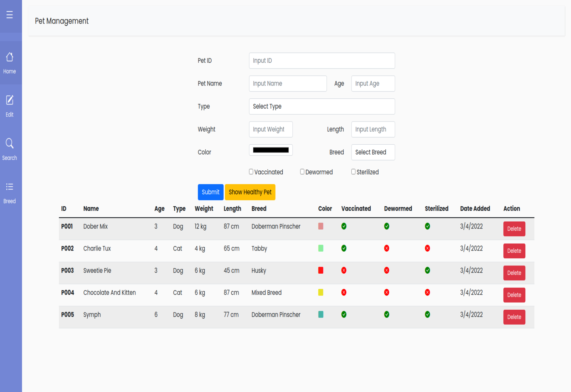Click the hamburger menu icon in sidebar
The image size is (571, 392).
[10, 15]
